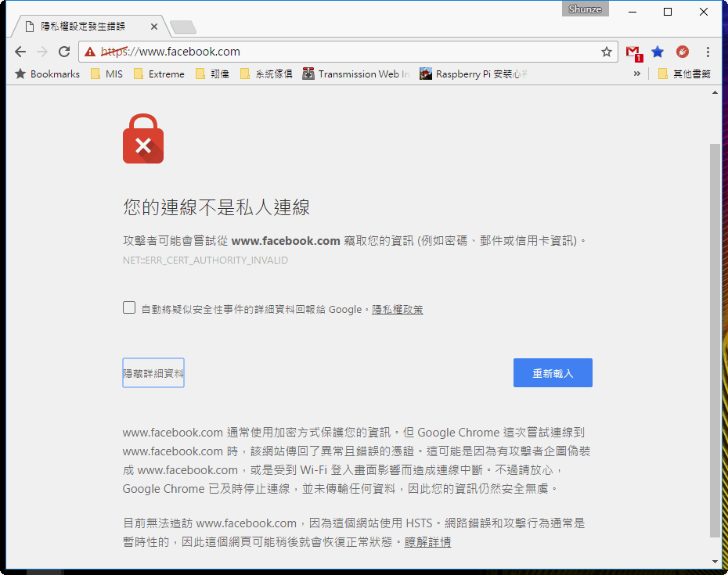This screenshot has height=575, width=728.
Task: Click the forward navigation arrow
Action: tap(42, 52)
